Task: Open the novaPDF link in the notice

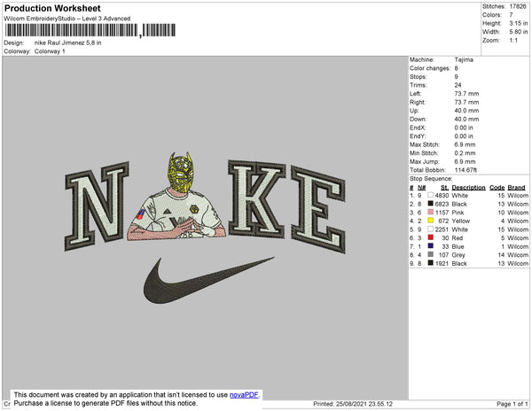Action: pos(244,395)
